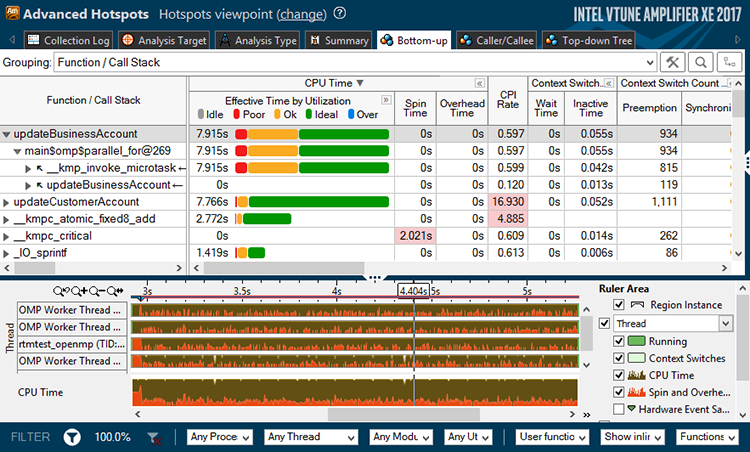
Task: Click the zoom in timeline icon
Action: pyautogui.click(x=79, y=291)
